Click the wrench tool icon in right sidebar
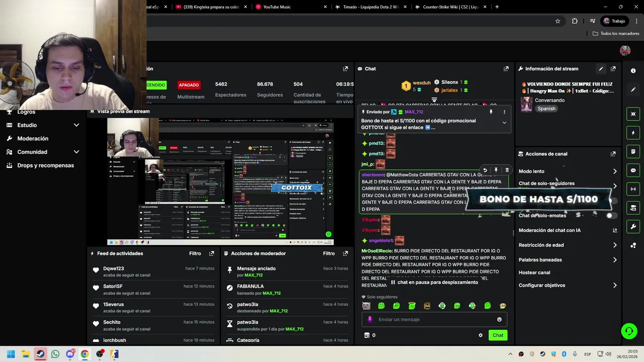Image resolution: width=644 pixels, height=362 pixels. pos(633,227)
